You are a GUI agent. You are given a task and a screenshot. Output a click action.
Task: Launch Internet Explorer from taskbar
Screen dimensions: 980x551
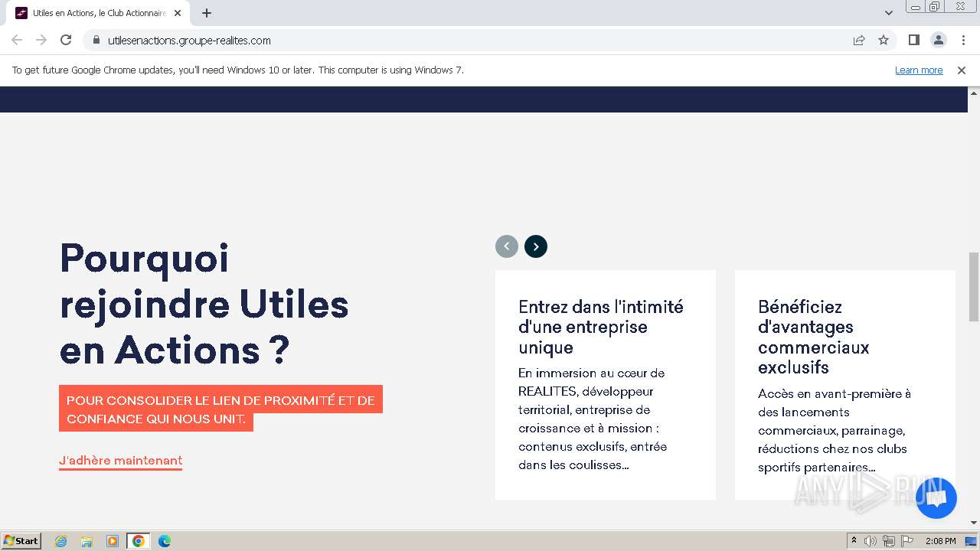click(x=61, y=541)
